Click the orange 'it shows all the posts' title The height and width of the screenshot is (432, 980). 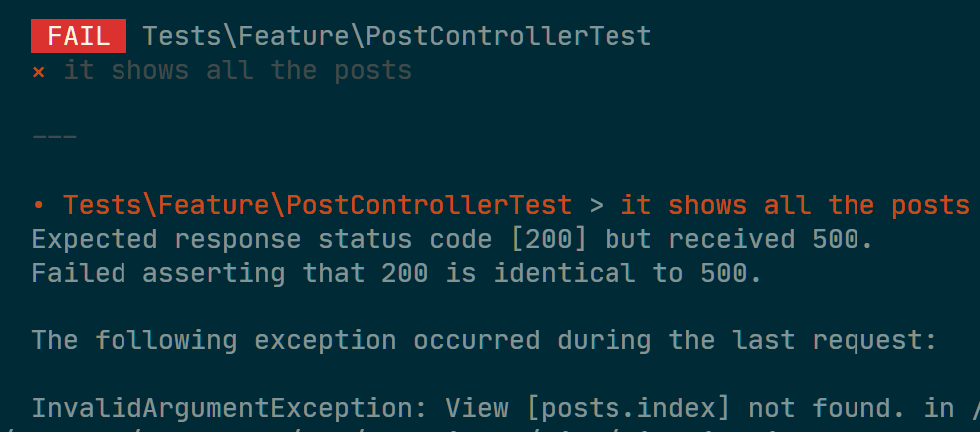click(x=795, y=205)
